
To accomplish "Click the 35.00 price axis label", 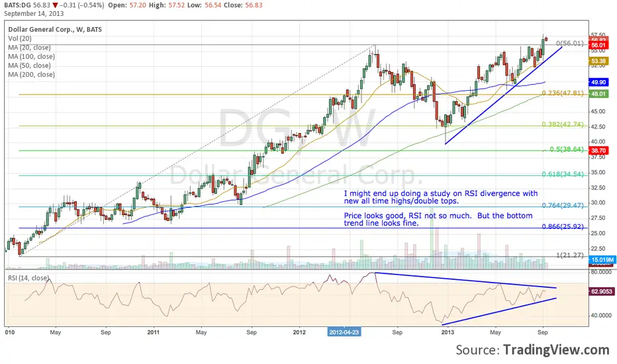I will [598, 172].
